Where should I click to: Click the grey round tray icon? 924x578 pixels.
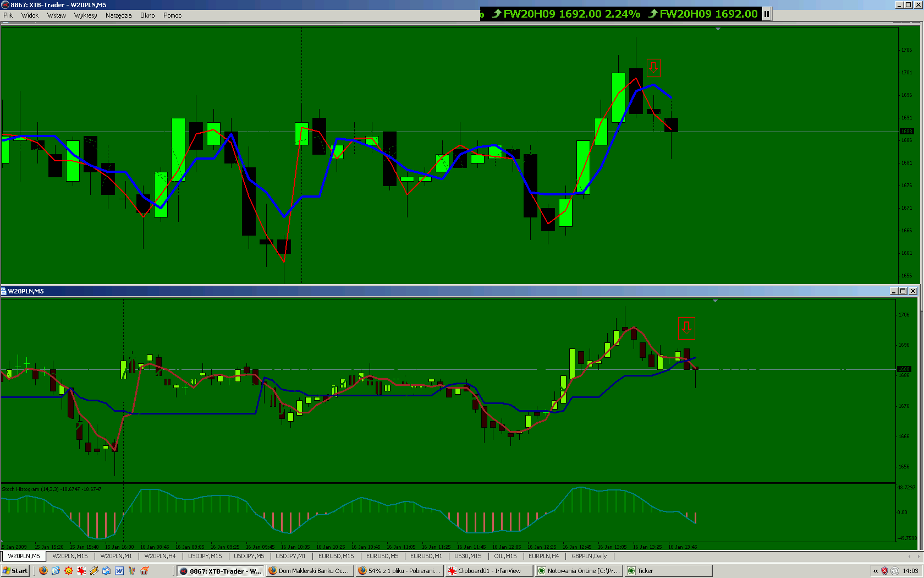point(895,571)
